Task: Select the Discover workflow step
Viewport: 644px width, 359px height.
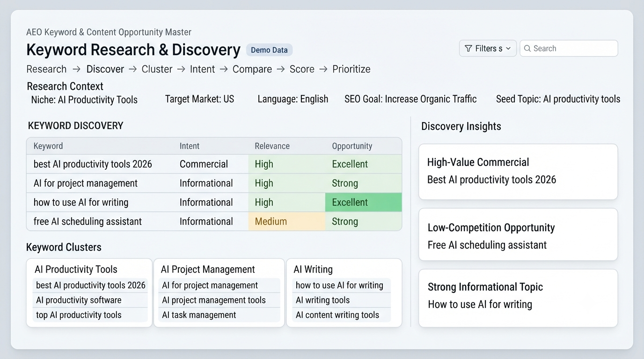Action: point(105,69)
